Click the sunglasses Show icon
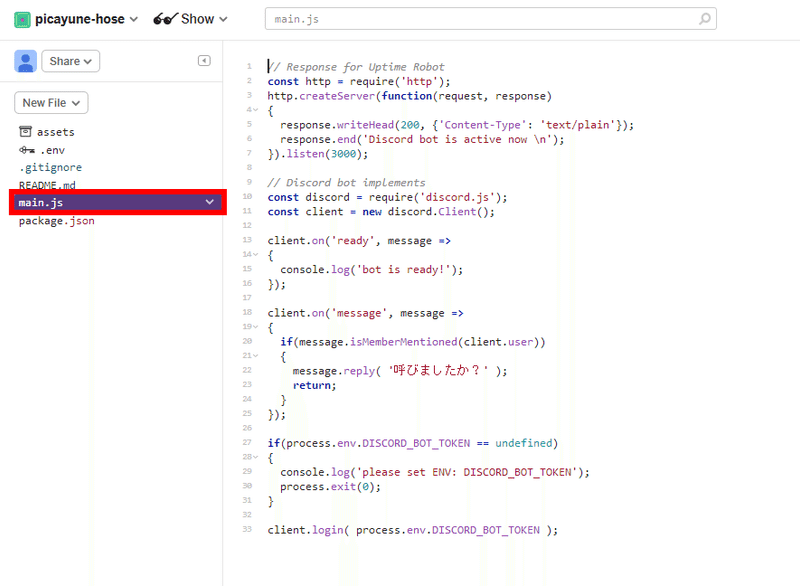This screenshot has height=586, width=800. pyautogui.click(x=165, y=19)
